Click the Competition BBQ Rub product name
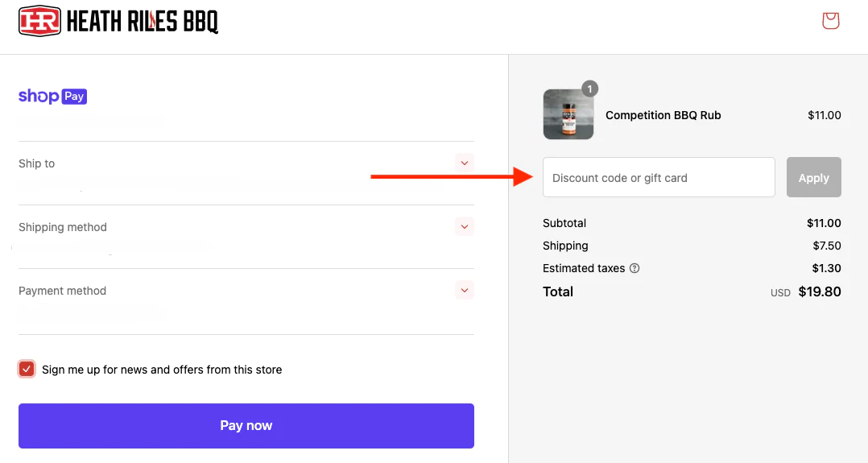Image resolution: width=868 pixels, height=463 pixels. click(663, 115)
